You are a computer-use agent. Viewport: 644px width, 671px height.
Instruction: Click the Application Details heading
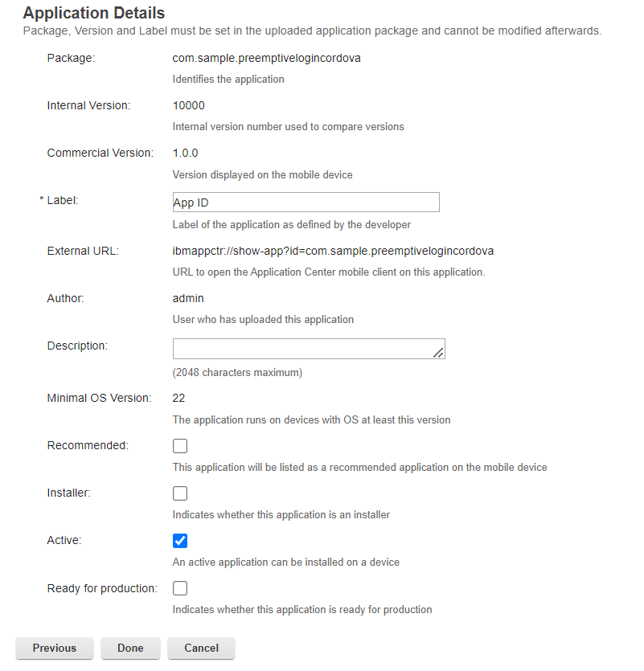[94, 14]
